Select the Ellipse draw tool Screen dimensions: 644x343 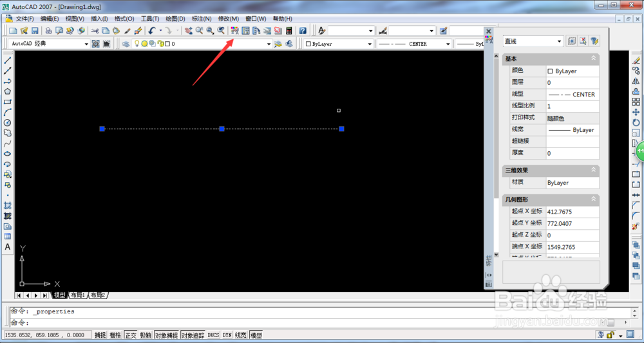click(x=7, y=154)
